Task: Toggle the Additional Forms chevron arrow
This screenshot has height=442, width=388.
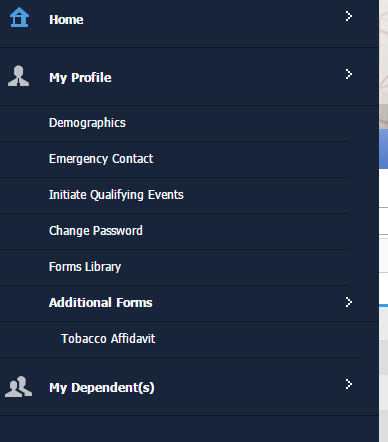Action: click(x=349, y=302)
